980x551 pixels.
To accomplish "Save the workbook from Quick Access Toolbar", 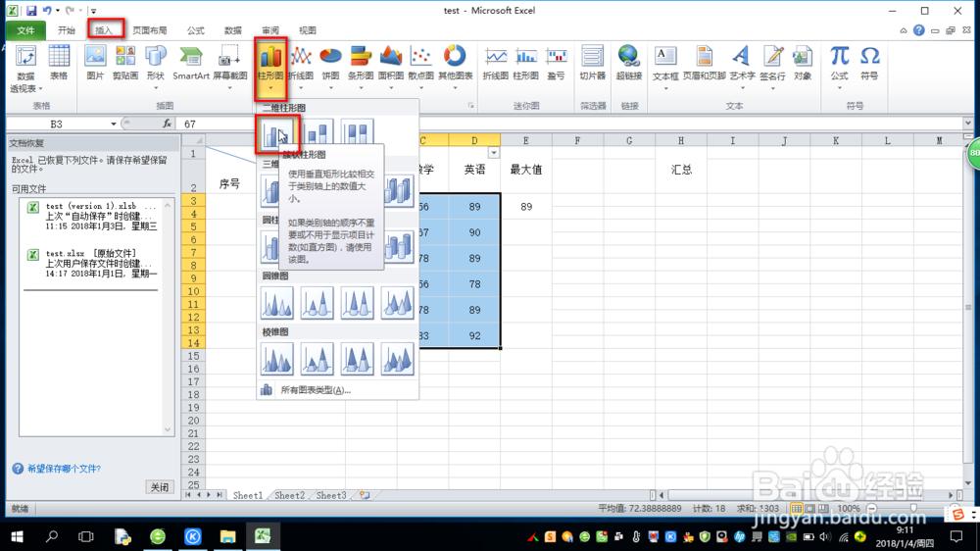I will click(x=31, y=11).
